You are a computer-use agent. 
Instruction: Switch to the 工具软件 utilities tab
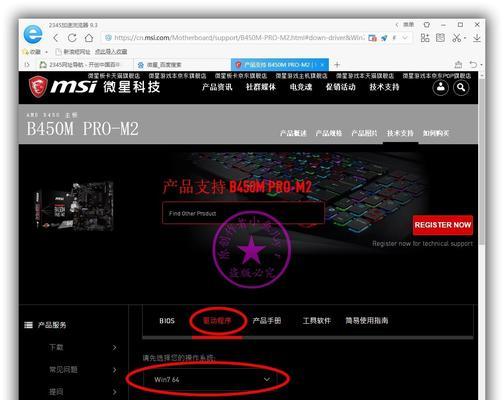(317, 321)
